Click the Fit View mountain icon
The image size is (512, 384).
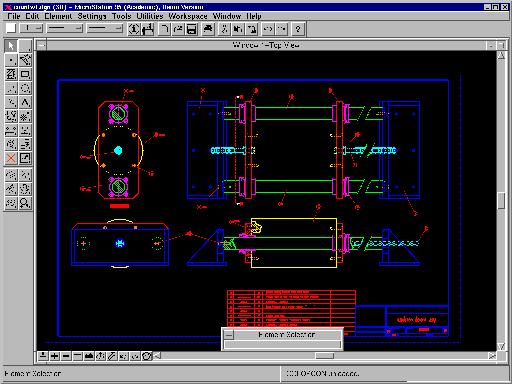(89, 356)
